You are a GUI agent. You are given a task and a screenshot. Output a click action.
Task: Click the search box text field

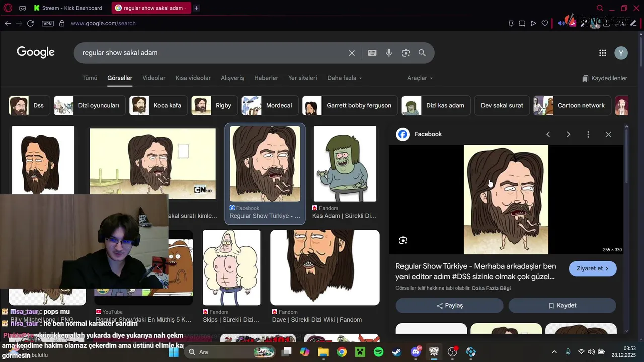[211, 53]
